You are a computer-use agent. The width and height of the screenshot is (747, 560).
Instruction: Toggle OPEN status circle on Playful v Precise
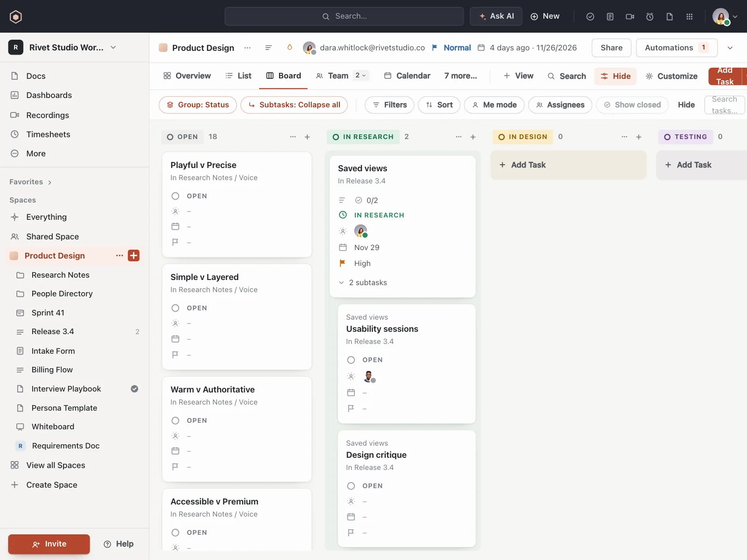point(175,196)
